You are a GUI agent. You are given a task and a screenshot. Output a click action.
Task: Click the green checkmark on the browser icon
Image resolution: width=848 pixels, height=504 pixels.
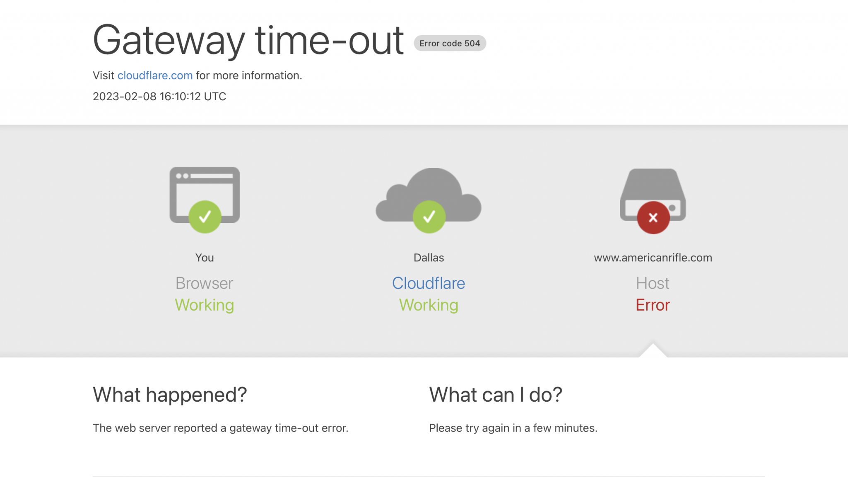click(205, 217)
